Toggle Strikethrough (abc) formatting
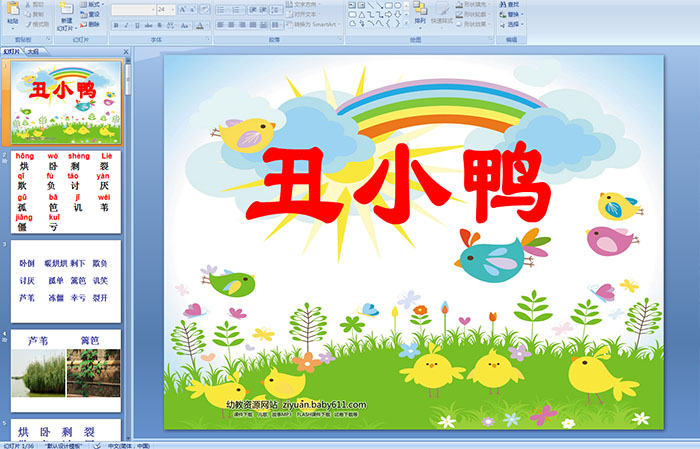This screenshot has width=700, height=449. (x=148, y=26)
